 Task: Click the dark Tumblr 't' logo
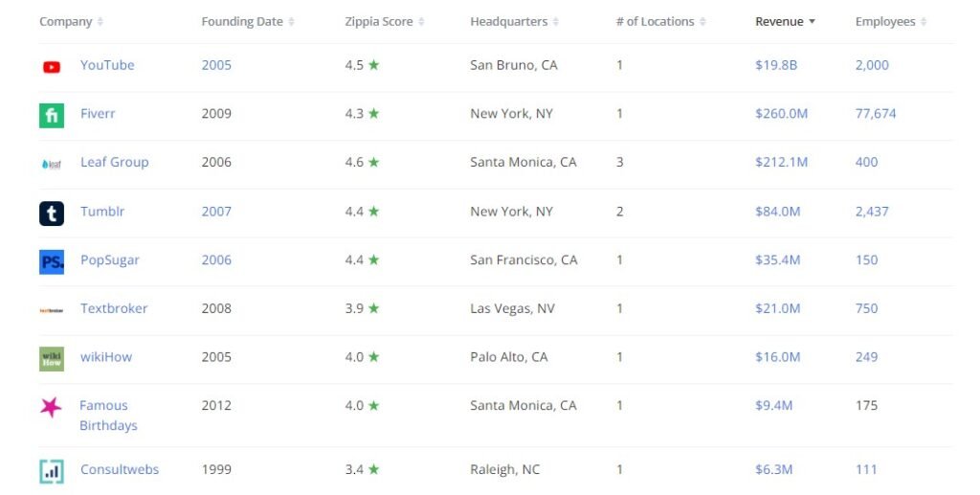tap(52, 214)
